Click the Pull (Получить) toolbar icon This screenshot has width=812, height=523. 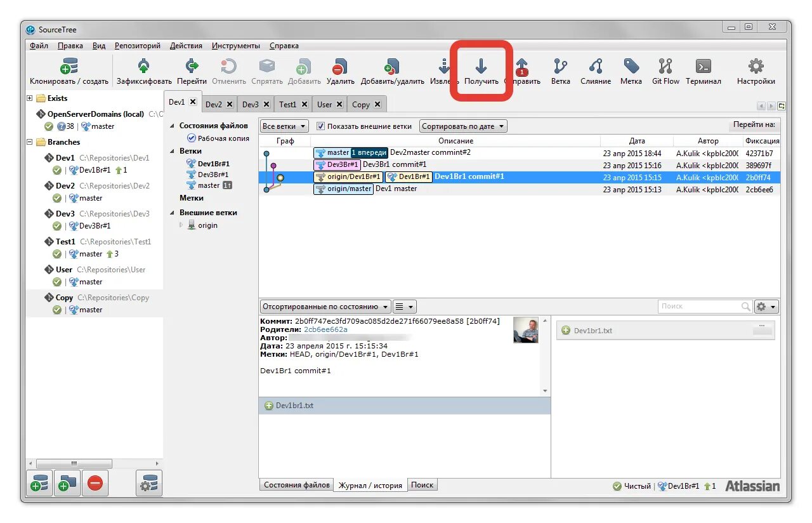[x=481, y=66]
